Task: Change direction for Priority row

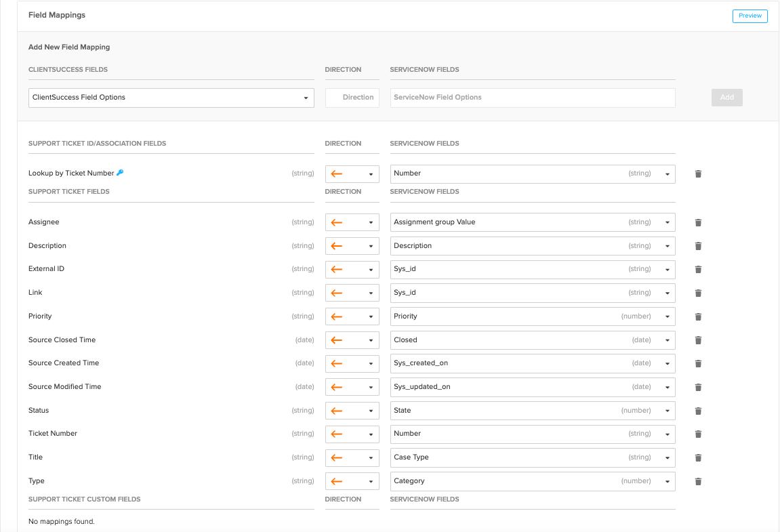Action: point(352,316)
